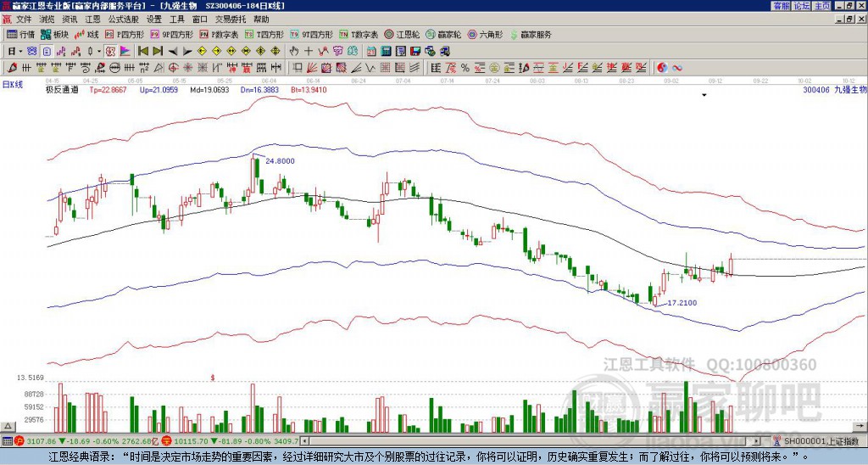This screenshot has height=465, width=868.
Task: Open the P数字表 tool
Action: [x=219, y=34]
